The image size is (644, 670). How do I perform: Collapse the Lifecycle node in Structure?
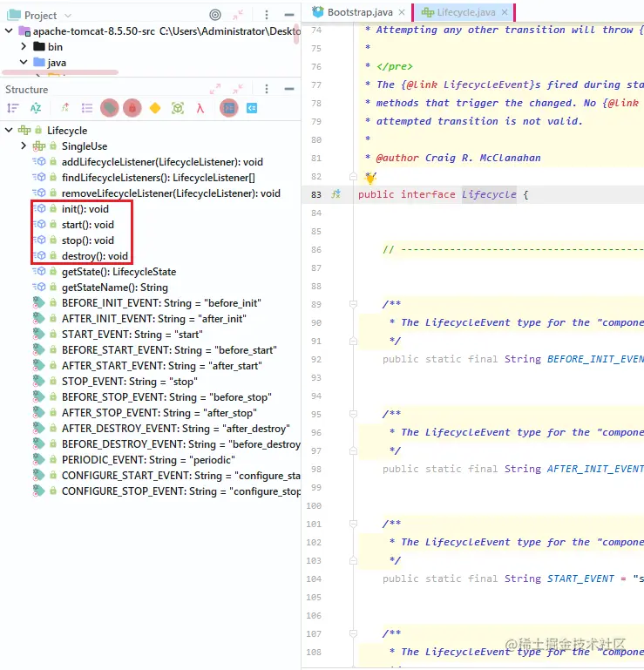pos(9,130)
